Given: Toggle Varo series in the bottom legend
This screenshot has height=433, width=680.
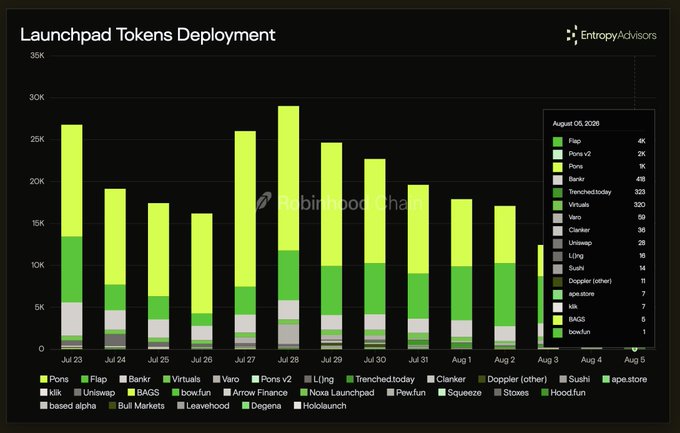Looking at the screenshot, I should coord(226,379).
